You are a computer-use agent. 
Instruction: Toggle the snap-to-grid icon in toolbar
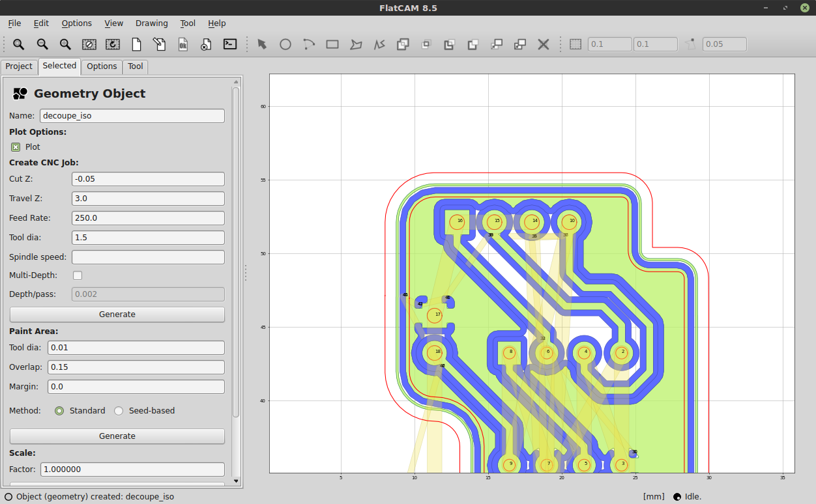pos(576,44)
